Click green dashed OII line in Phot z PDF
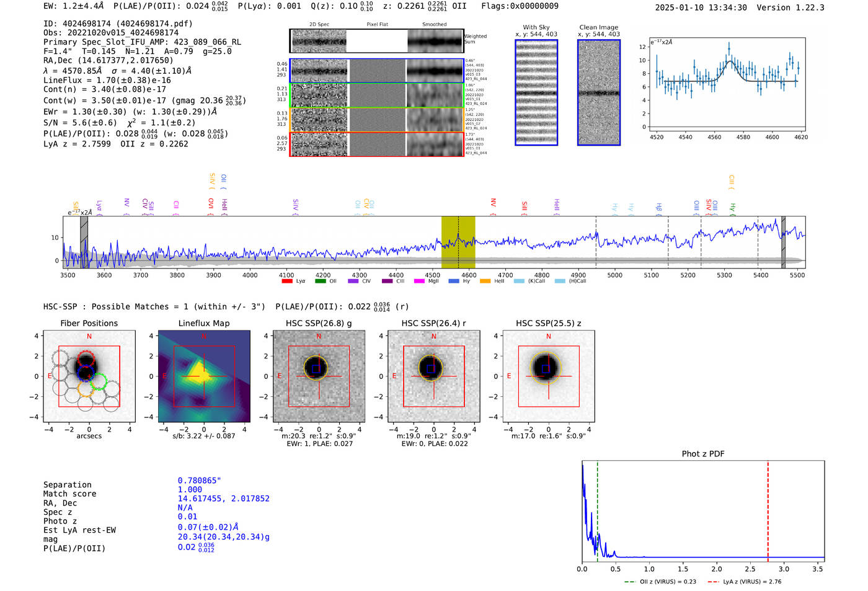Viewport: 868px width, 591px height. click(597, 511)
